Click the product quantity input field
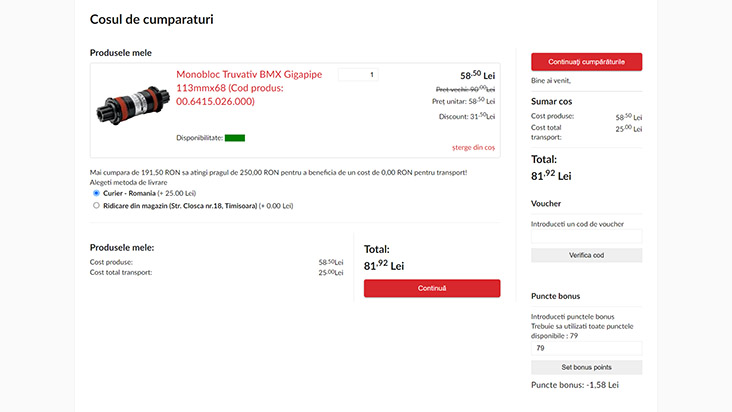Viewport: 732px width, 412px height. pos(358,74)
